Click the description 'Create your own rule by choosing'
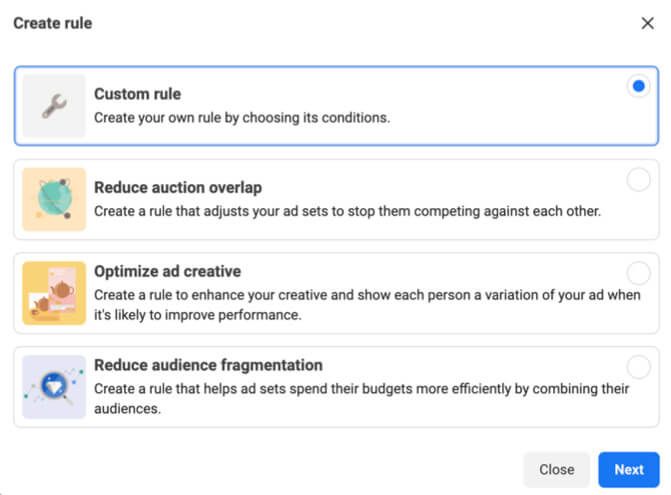Viewport: 671px width, 495px height. [242, 118]
